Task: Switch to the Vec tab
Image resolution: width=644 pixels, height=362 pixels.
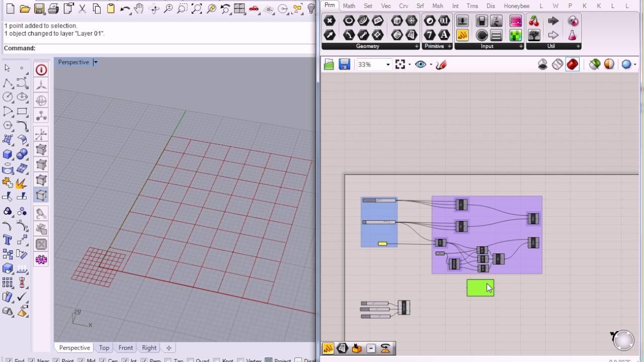Action: point(386,6)
